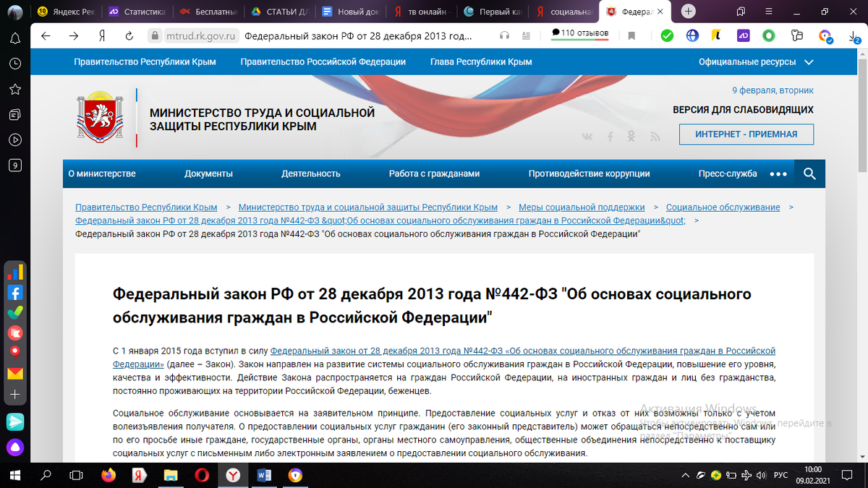Add a new app to sidebar panel

coord(15,395)
